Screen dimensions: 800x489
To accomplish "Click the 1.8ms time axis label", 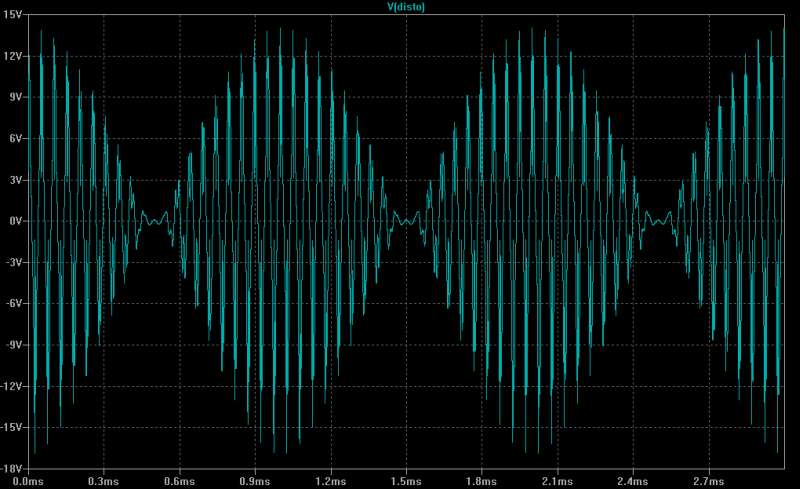I will [482, 481].
